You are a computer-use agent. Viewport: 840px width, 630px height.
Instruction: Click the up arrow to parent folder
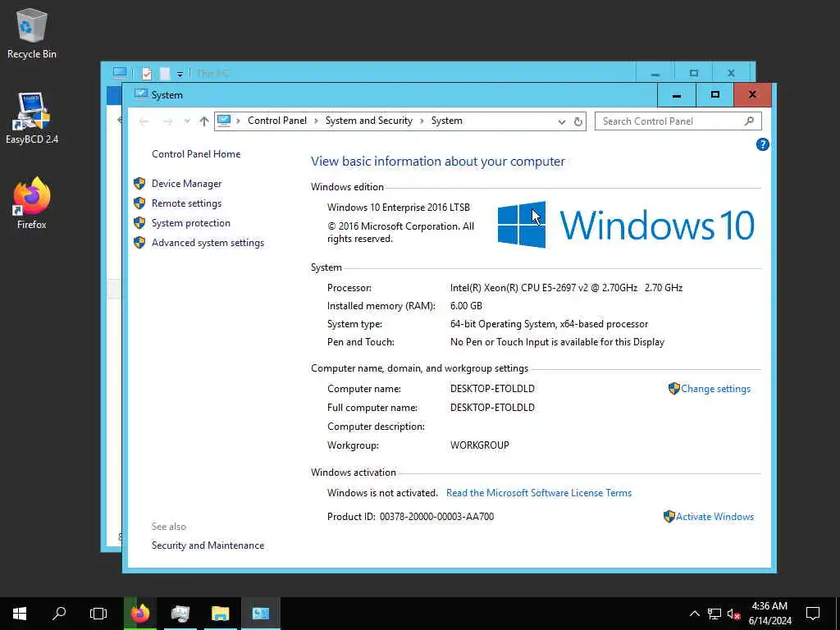(x=204, y=121)
